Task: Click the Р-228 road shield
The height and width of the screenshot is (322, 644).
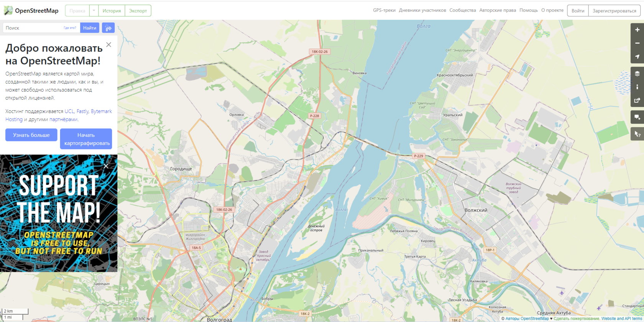Action: pyautogui.click(x=314, y=116)
